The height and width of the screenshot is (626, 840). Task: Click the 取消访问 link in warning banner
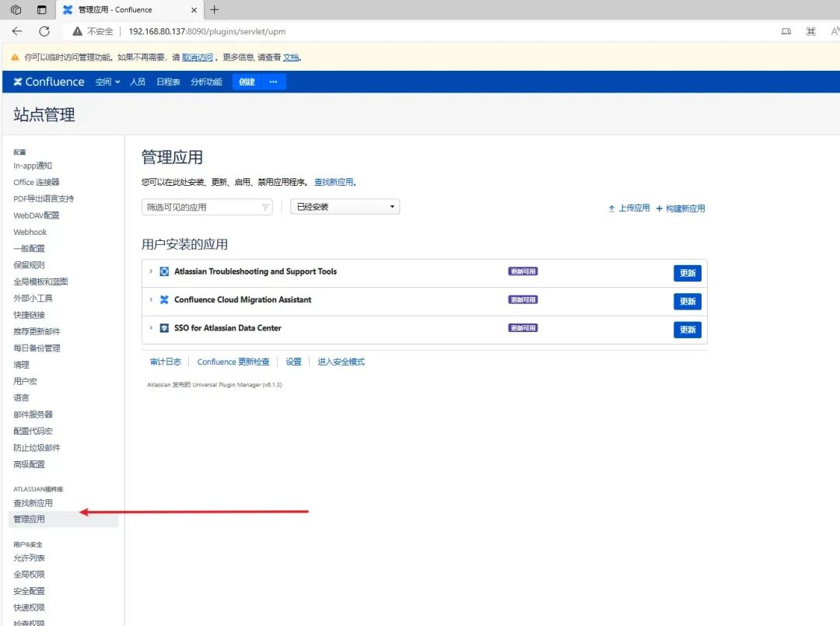(x=197, y=58)
